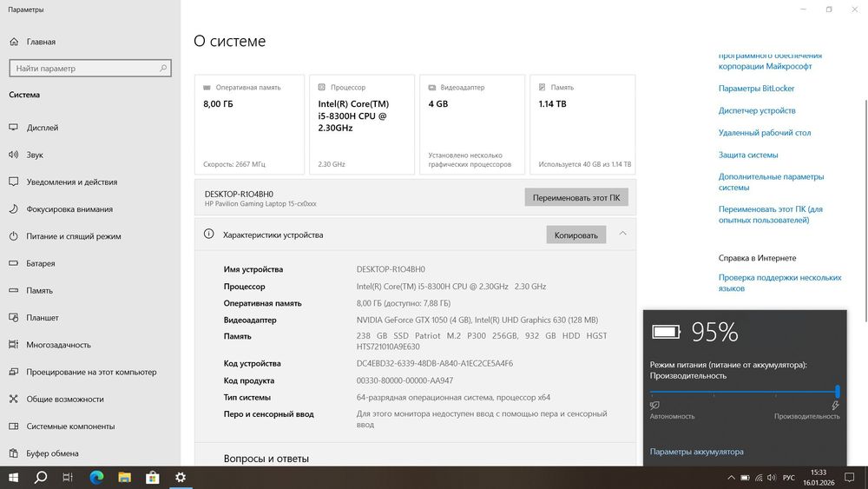Open the network tray icon
Screen dimensions: 868x489
point(759,478)
